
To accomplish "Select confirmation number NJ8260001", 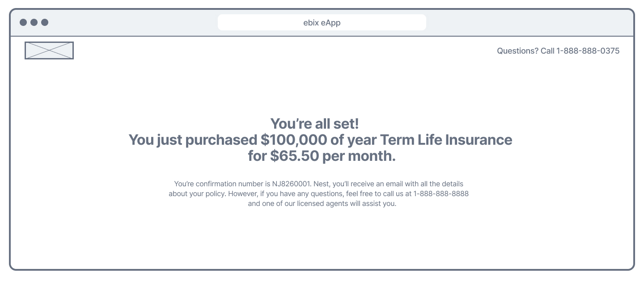I will 292,184.
